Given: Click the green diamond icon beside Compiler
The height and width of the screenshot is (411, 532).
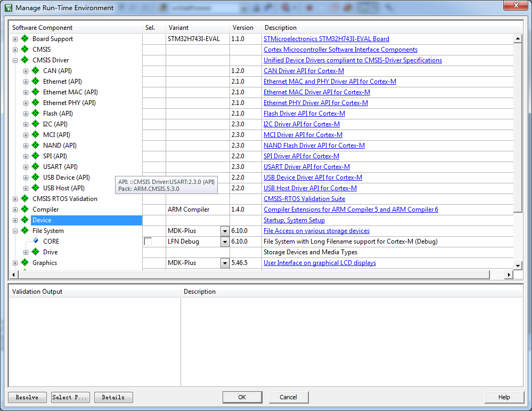Looking at the screenshot, I should [x=25, y=209].
